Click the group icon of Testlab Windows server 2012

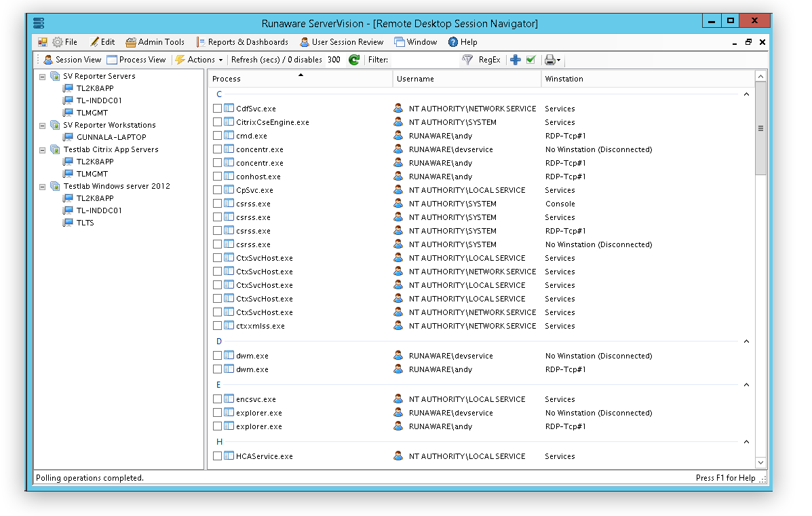click(55, 186)
